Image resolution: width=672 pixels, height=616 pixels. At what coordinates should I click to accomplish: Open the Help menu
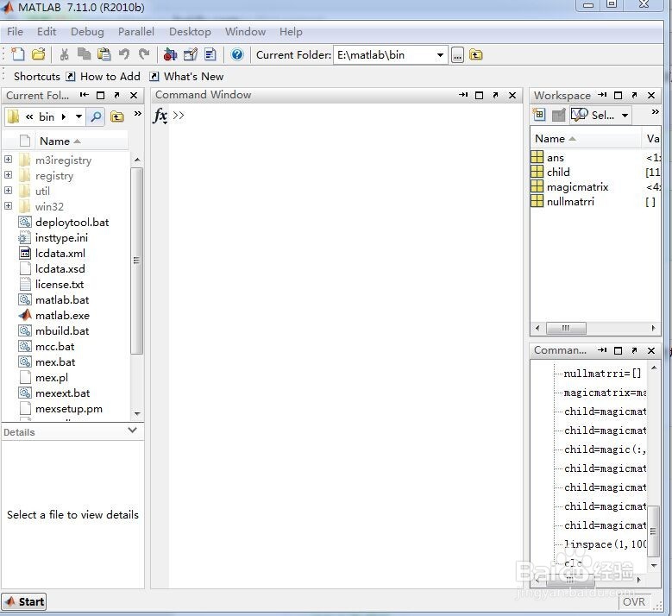point(291,32)
